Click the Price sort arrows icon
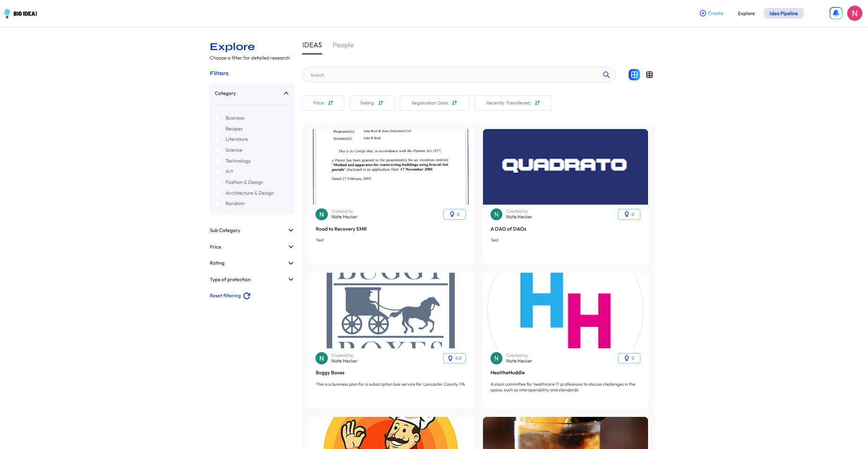Screen dimensions: 868x449 (x=331, y=103)
